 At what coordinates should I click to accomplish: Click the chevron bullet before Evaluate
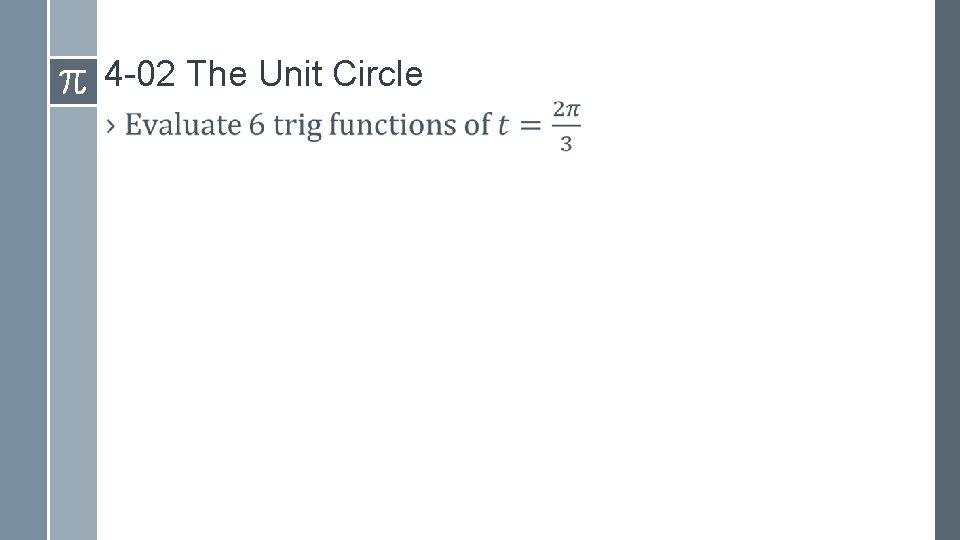(110, 126)
